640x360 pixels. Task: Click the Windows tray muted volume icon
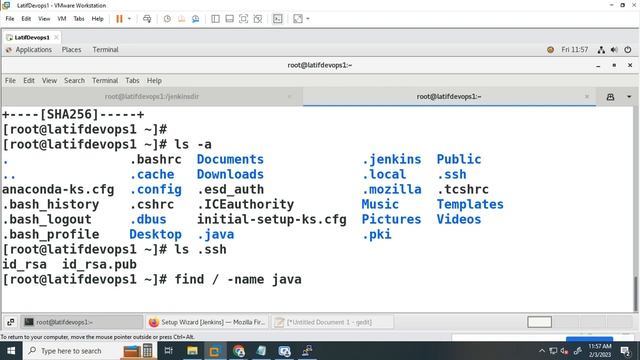click(x=564, y=351)
